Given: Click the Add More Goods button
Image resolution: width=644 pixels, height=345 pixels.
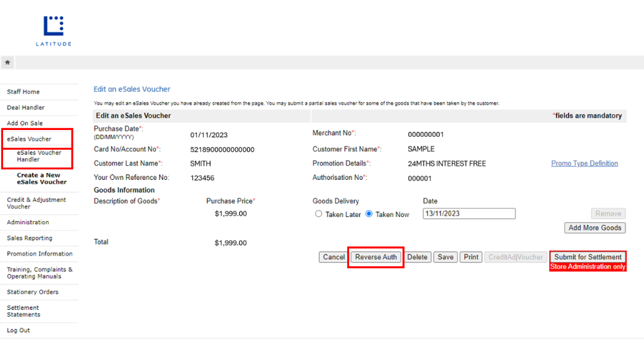Looking at the screenshot, I should [x=595, y=228].
